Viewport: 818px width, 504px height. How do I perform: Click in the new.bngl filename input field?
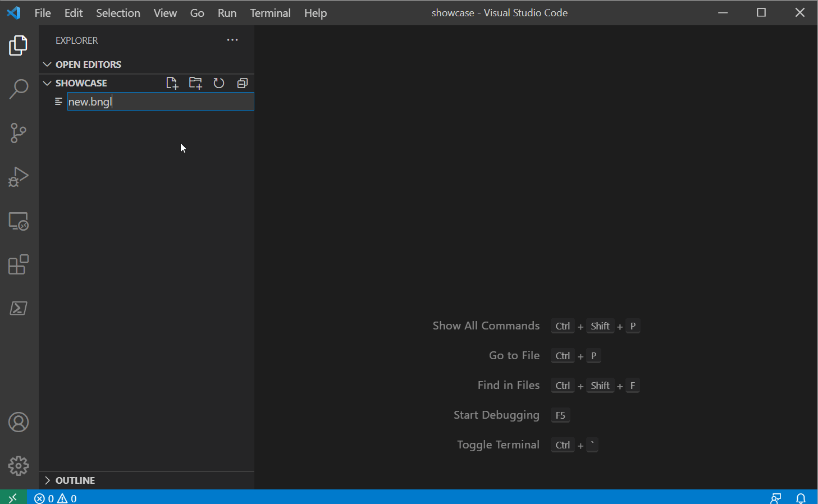[161, 102]
